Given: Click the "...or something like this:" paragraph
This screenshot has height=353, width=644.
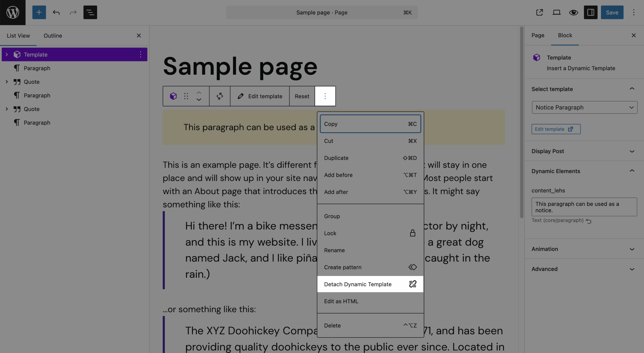Looking at the screenshot, I should point(209,309).
